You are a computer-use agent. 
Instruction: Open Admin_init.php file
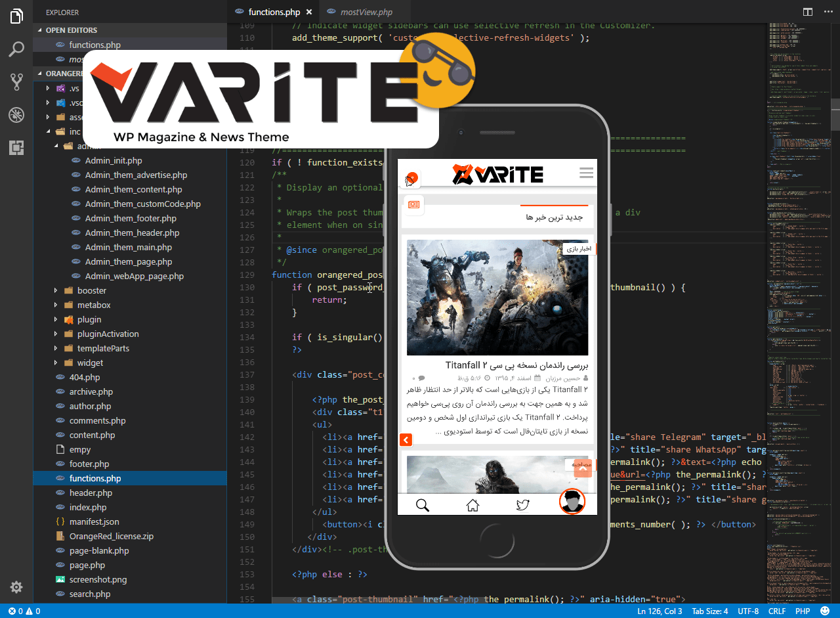[130, 160]
